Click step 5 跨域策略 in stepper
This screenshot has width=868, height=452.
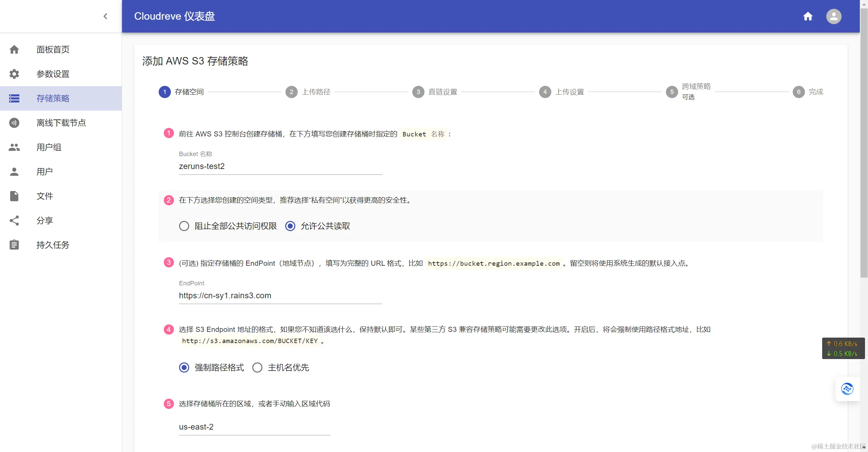(688, 92)
